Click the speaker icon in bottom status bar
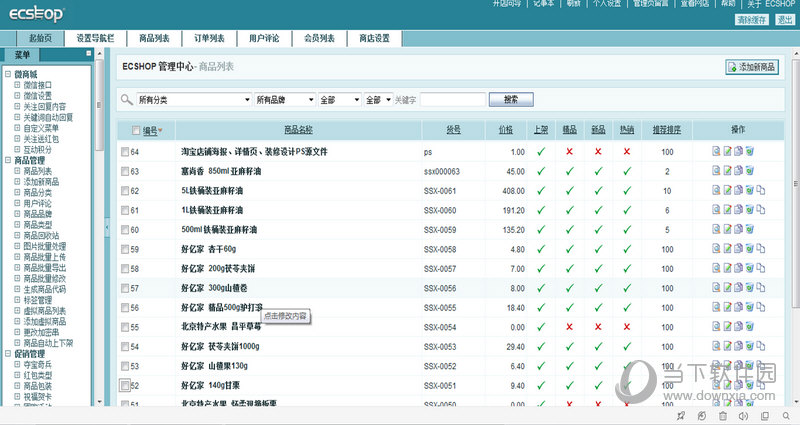The height and width of the screenshot is (425, 800). coord(744,416)
